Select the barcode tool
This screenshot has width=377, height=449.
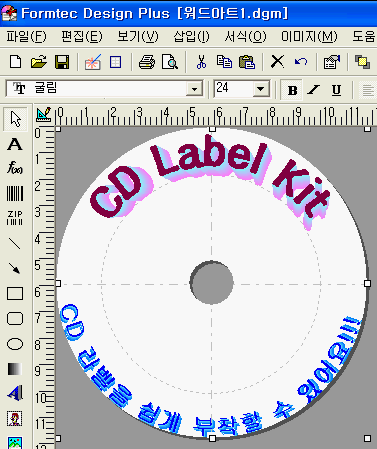click(x=15, y=193)
